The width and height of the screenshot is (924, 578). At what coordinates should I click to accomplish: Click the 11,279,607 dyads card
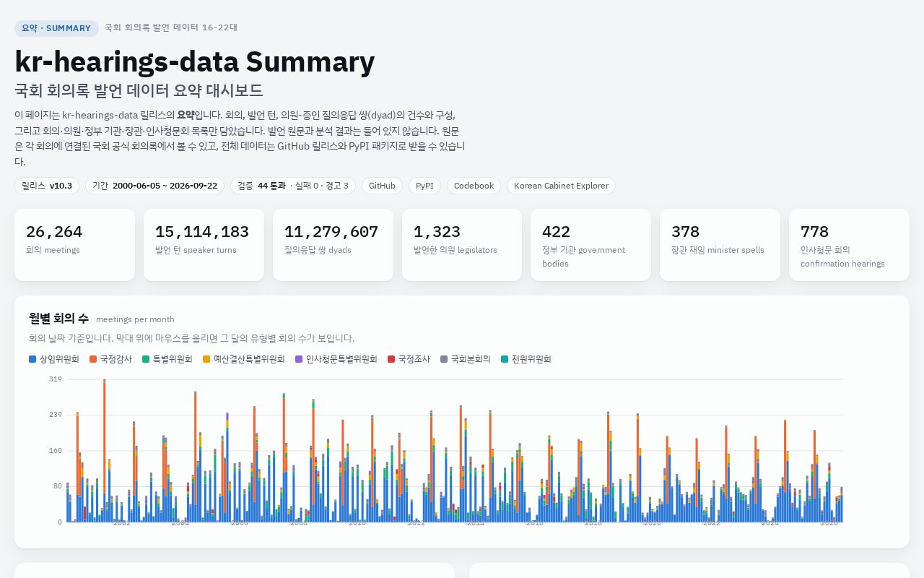click(333, 245)
